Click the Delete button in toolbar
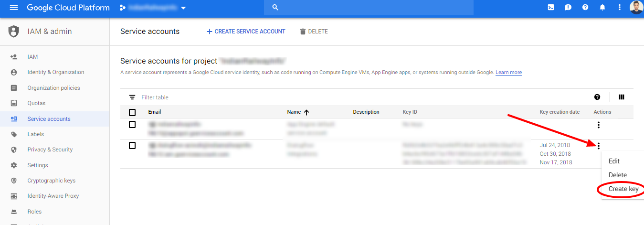This screenshot has height=225, width=644. pyautogui.click(x=314, y=32)
